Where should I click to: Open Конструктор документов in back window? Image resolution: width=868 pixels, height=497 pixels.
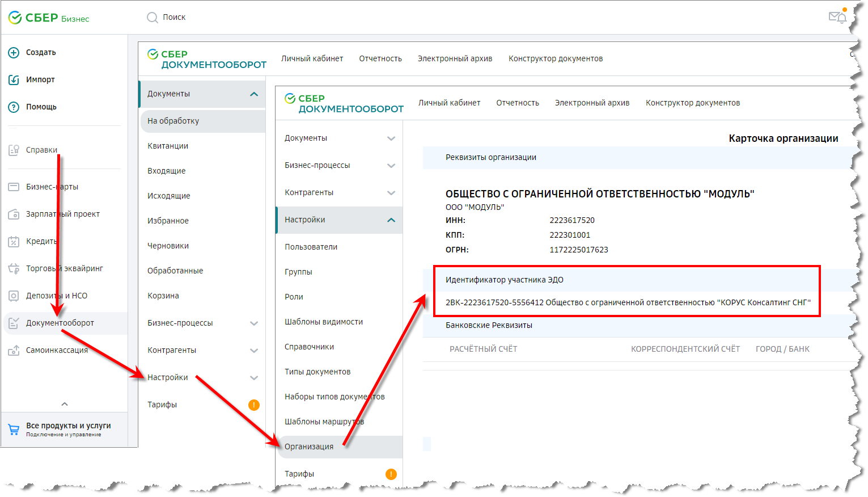coord(556,58)
